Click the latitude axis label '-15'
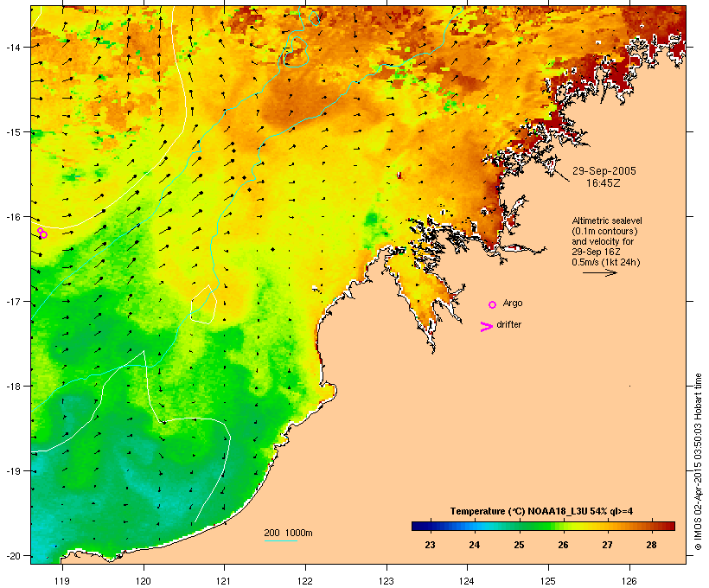The width and height of the screenshot is (709, 588). coord(12,132)
